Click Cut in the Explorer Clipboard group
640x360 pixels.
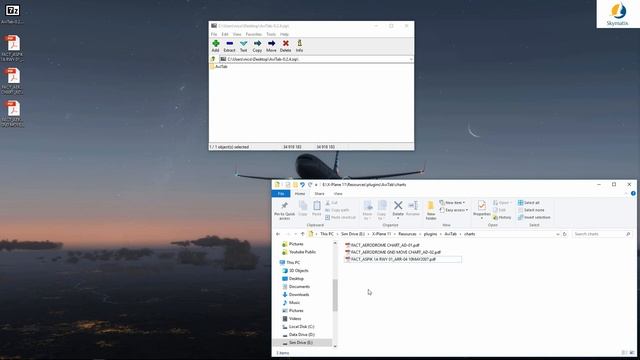(x=331, y=203)
